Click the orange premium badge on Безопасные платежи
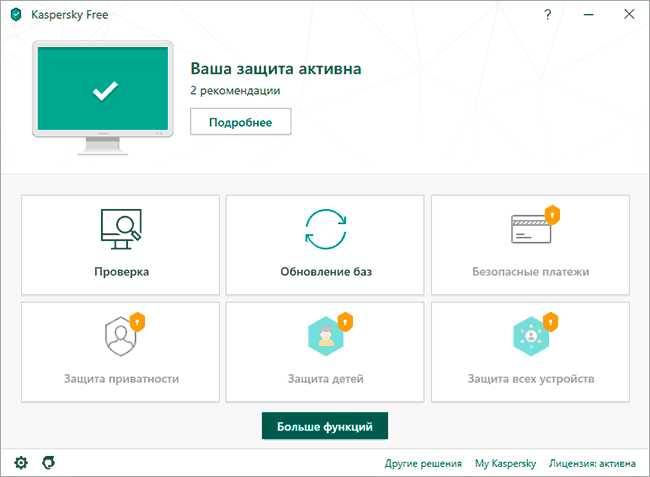The width and height of the screenshot is (650, 477). (552, 215)
